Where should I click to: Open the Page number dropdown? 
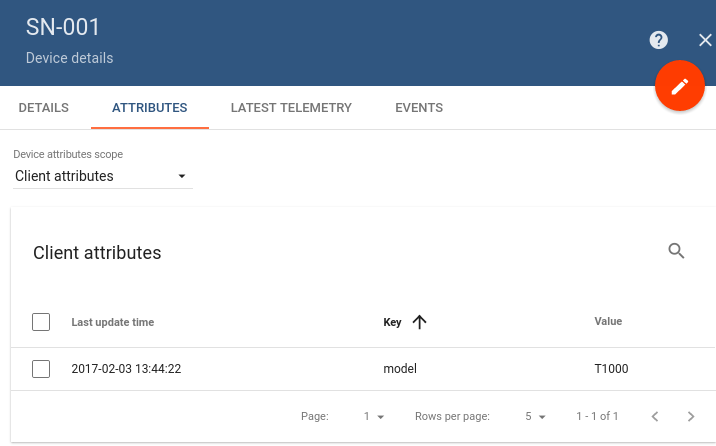[x=374, y=416]
